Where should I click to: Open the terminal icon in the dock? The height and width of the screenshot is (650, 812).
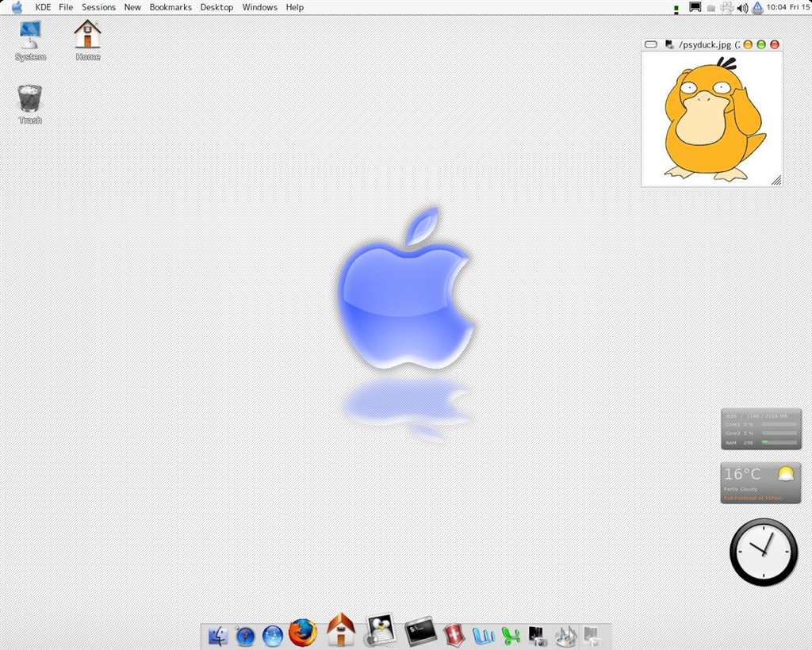tap(420, 632)
